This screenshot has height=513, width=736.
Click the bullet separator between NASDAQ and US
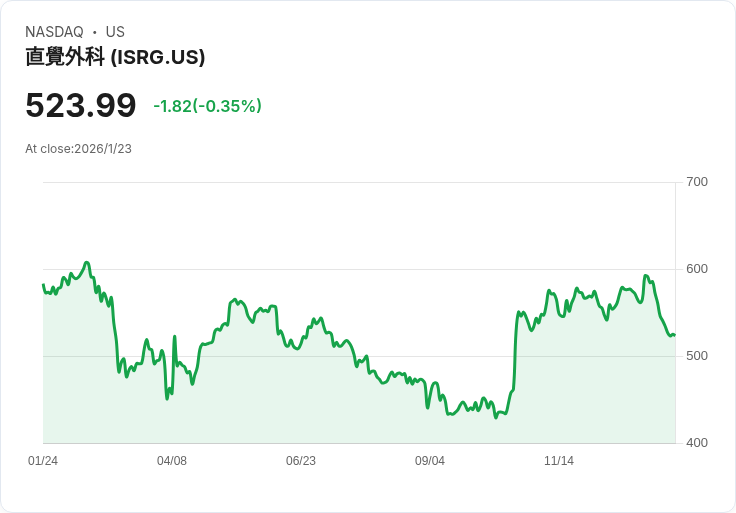94,32
